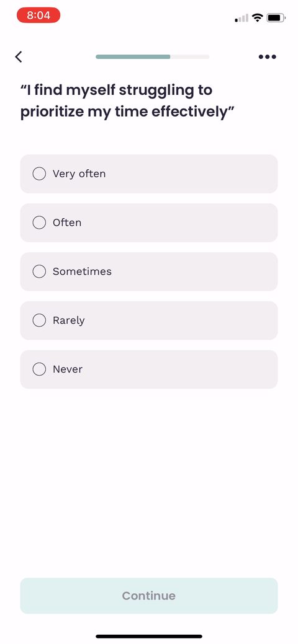Select the Often radio button
Viewport: 298px width, 644px height.
(39, 223)
